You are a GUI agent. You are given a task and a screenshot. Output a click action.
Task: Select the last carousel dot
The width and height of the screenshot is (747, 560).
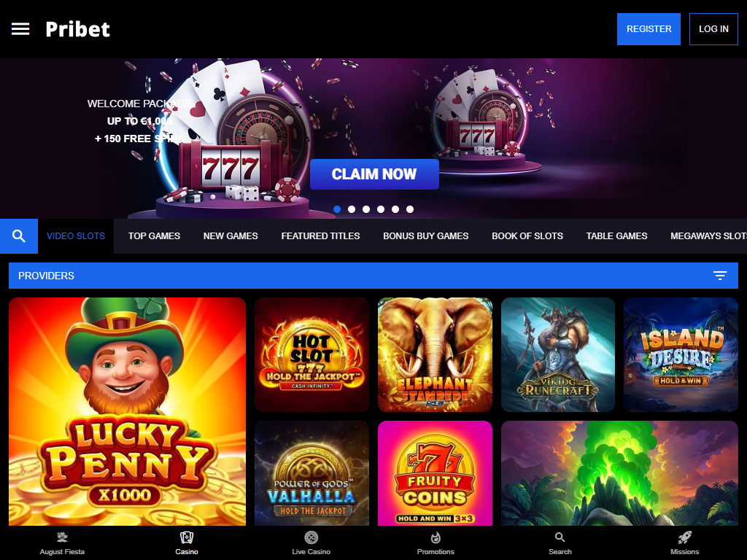pyautogui.click(x=410, y=209)
